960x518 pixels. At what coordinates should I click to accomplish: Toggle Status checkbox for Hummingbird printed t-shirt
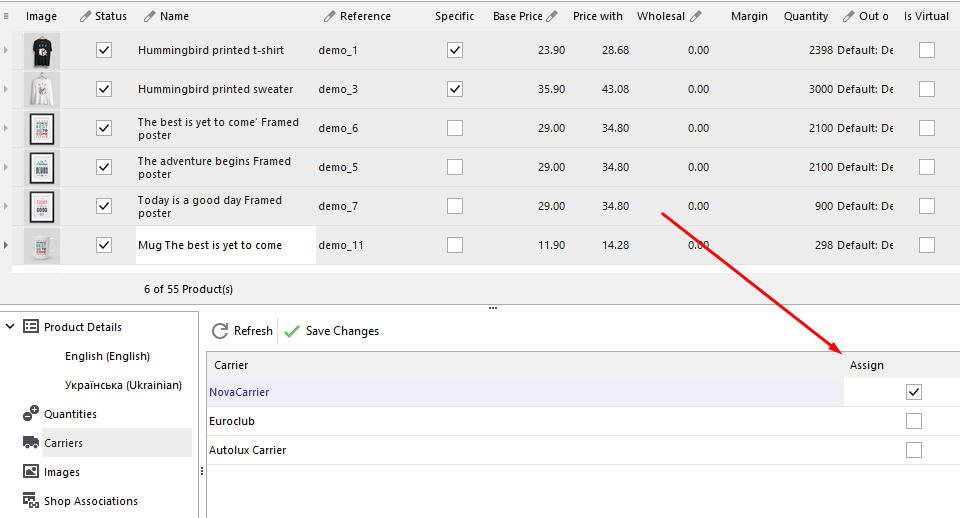pyautogui.click(x=104, y=50)
